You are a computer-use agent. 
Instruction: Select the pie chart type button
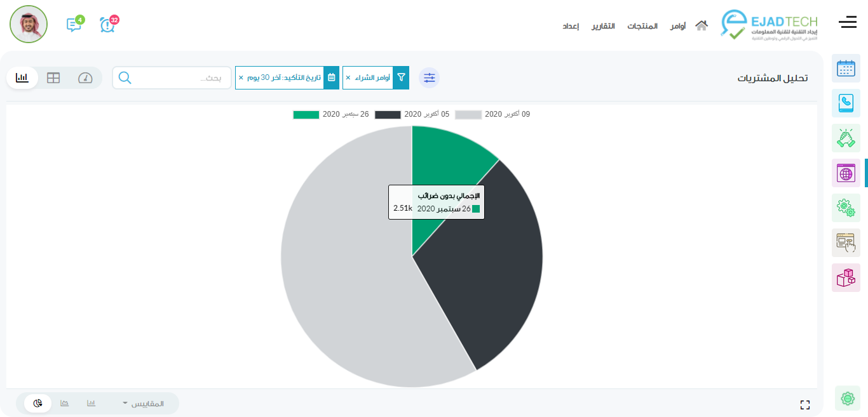click(x=37, y=404)
